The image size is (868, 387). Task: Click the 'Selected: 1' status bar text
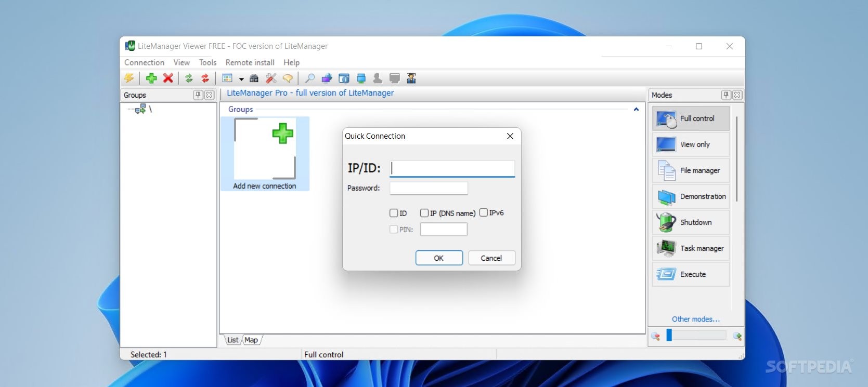pos(149,355)
